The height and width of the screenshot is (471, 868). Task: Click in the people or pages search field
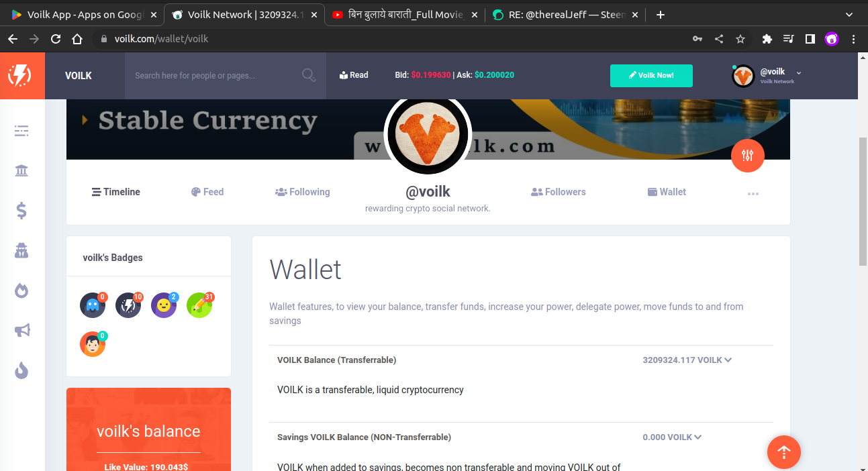[x=215, y=75]
